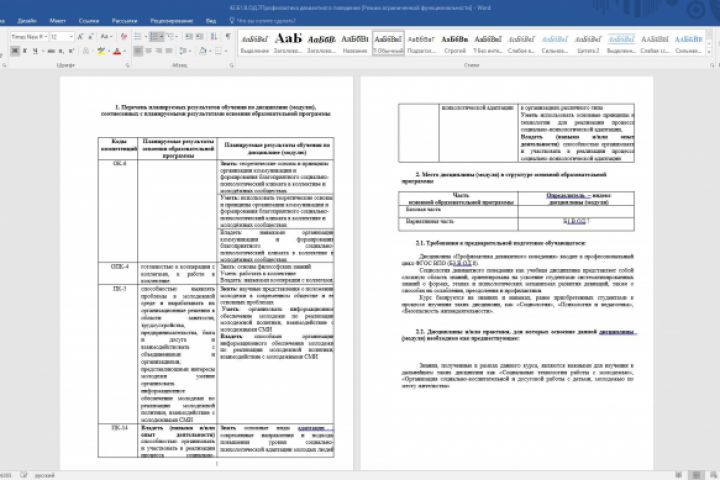Open the Times New Roman font dropdown
The height and width of the screenshot is (480, 720).
point(45,37)
